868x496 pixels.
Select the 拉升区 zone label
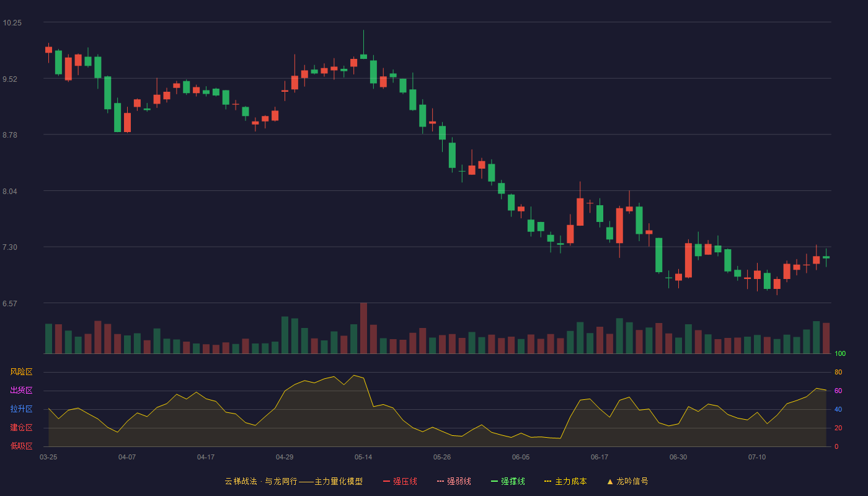tap(21, 409)
